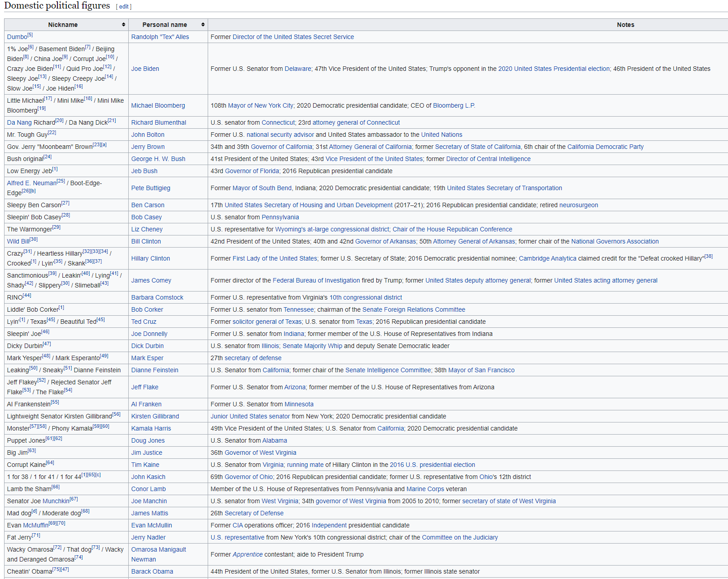Follow the Michael Bloomberg link
Viewport: 728px width, 579px height.
[158, 105]
